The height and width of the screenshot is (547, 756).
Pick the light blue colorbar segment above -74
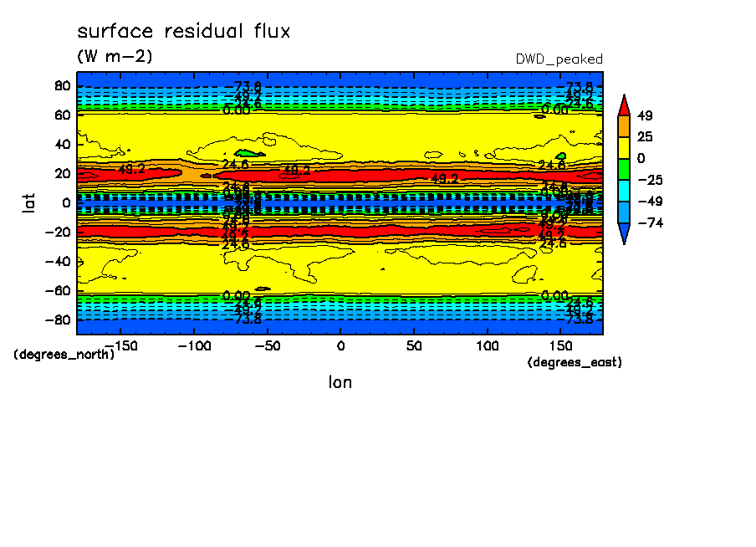point(624,212)
